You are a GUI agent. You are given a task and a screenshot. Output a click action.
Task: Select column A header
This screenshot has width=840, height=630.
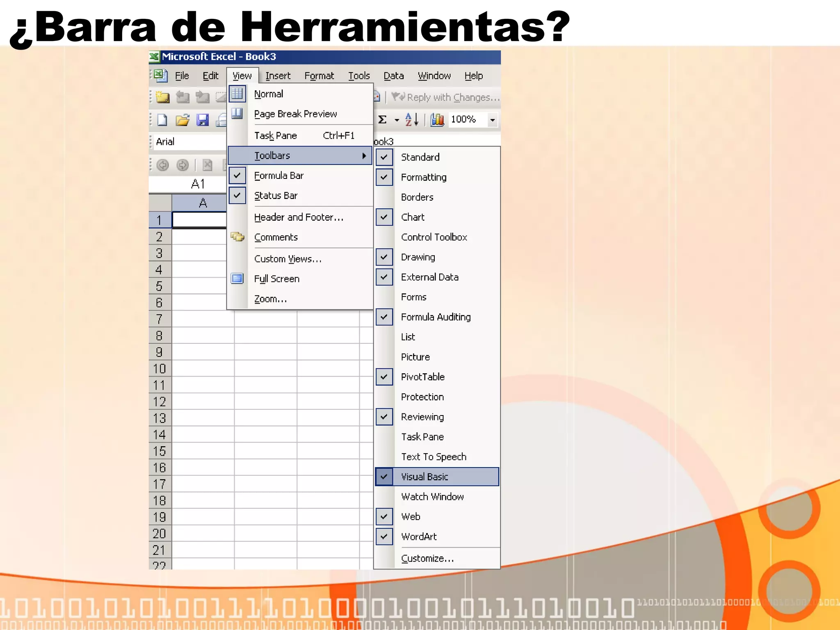tap(199, 203)
